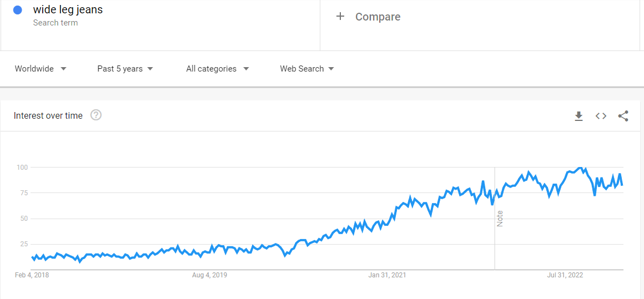
Task: Share the interest over time chart
Action: click(x=623, y=116)
